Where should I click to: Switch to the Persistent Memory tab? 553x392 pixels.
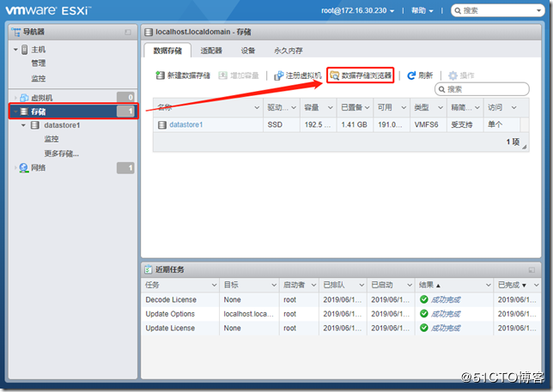[289, 51]
